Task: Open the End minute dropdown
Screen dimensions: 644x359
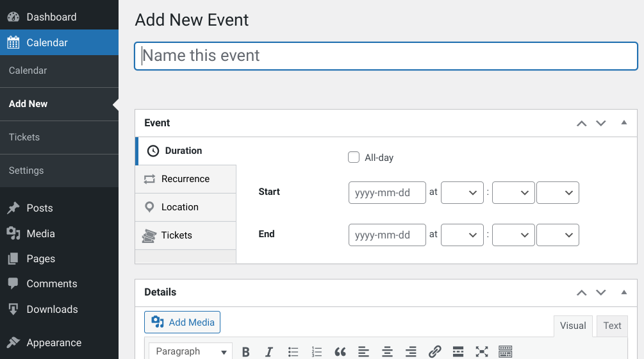Action: 513,235
